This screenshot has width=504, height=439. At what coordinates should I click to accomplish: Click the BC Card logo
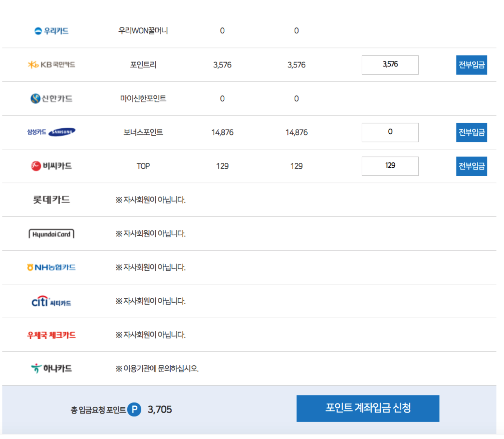click(x=51, y=166)
